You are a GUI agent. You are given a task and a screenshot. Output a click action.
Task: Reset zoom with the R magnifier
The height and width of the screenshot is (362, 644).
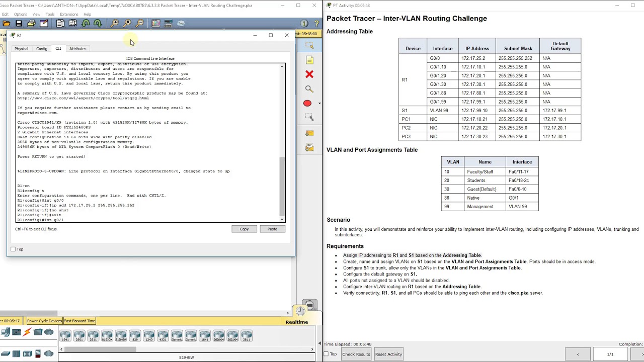(x=127, y=23)
